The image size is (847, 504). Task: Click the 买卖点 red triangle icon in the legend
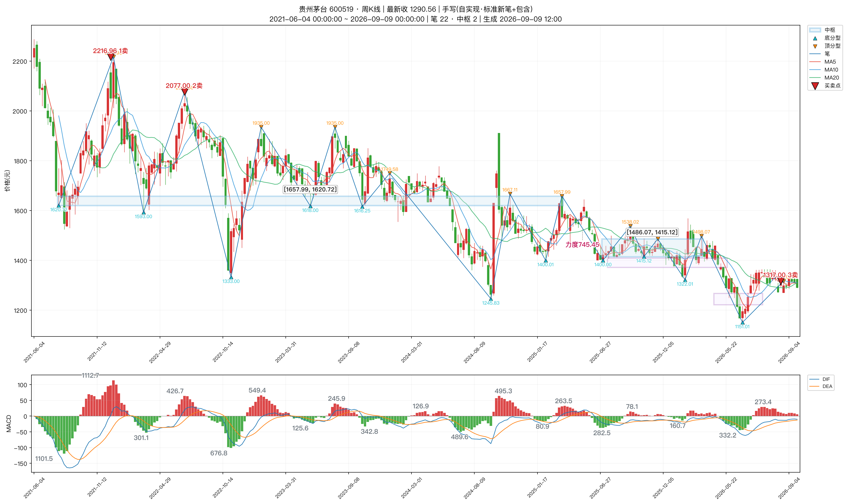[815, 86]
